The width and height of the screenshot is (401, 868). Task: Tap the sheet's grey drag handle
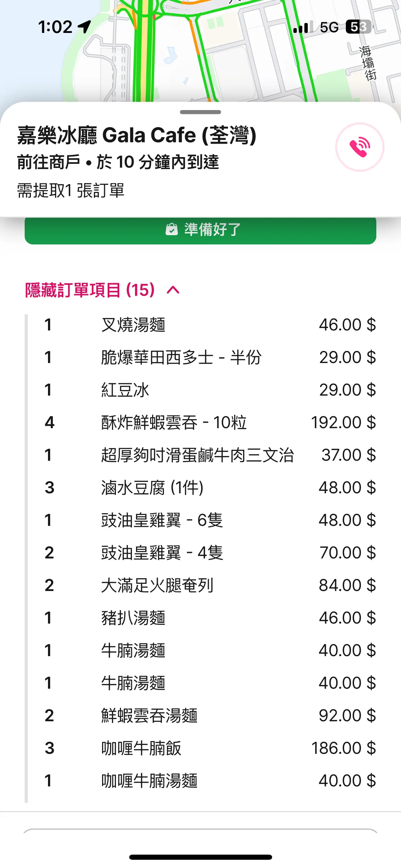click(200, 112)
